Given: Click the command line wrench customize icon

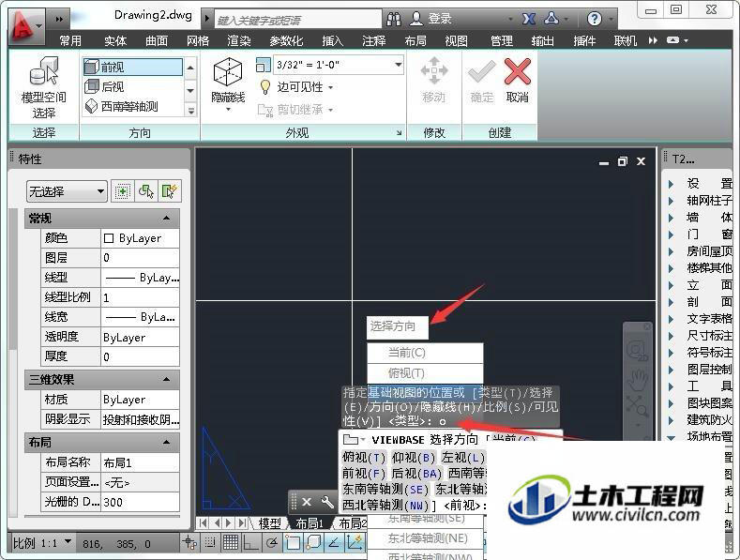Looking at the screenshot, I should click(327, 502).
